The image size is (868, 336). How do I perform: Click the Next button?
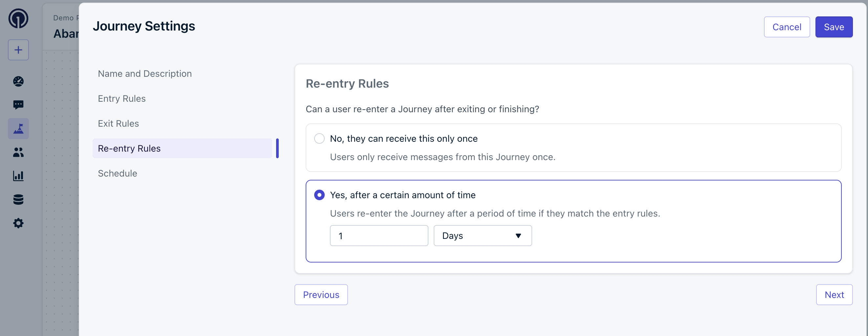[x=834, y=295]
